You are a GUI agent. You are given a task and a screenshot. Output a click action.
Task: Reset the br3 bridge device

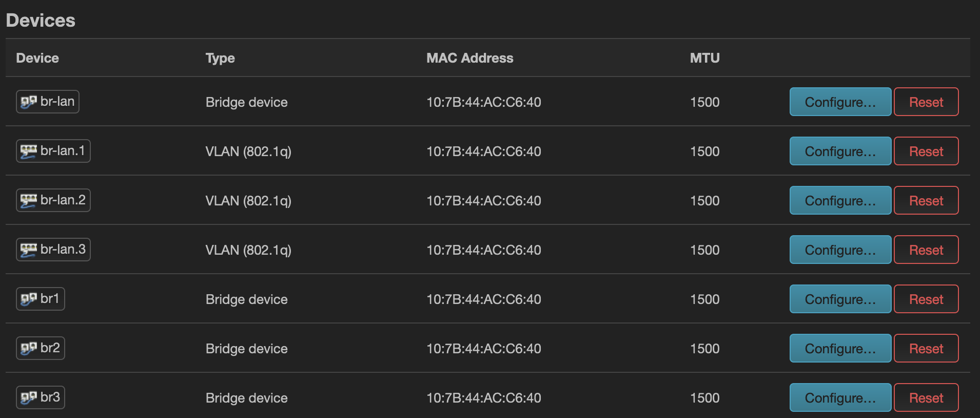tap(926, 397)
